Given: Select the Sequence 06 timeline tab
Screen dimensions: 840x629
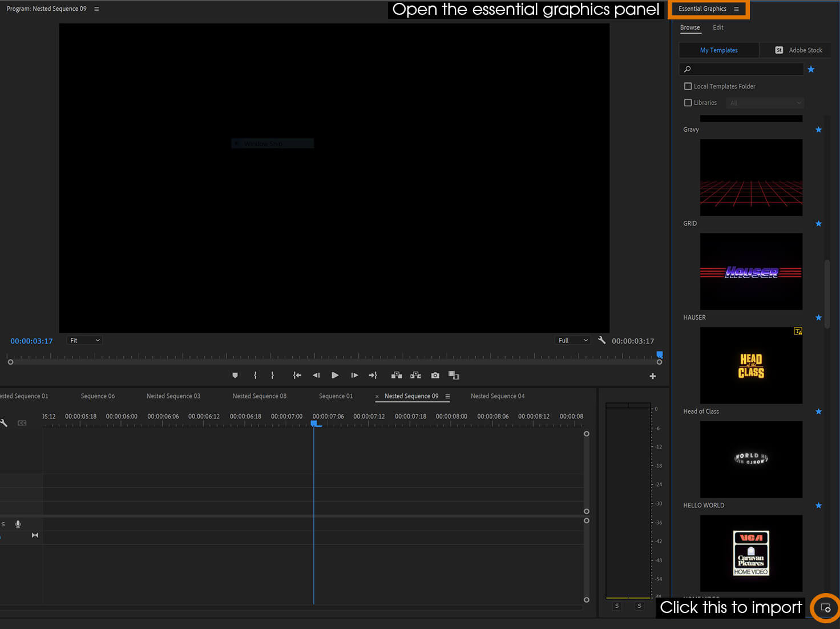Looking at the screenshot, I should 98,396.
